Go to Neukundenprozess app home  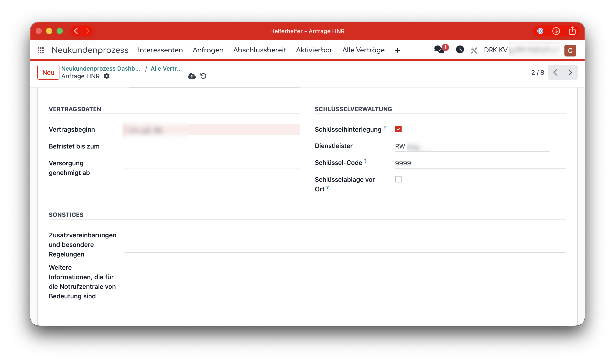[90, 50]
